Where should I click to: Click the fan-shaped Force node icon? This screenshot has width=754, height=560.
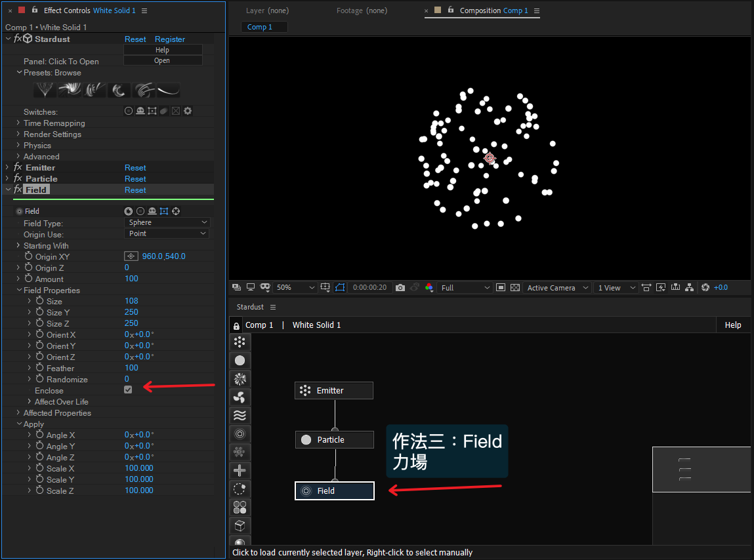(x=240, y=397)
